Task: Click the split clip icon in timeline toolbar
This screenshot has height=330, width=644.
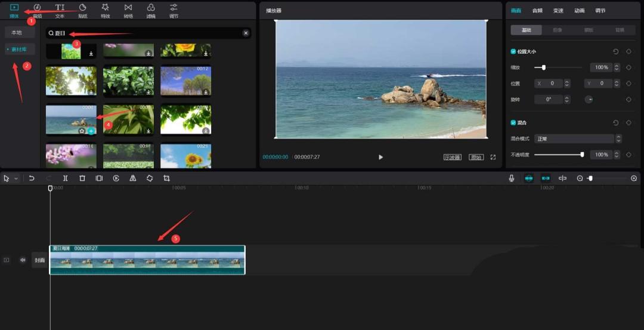Action: point(66,178)
